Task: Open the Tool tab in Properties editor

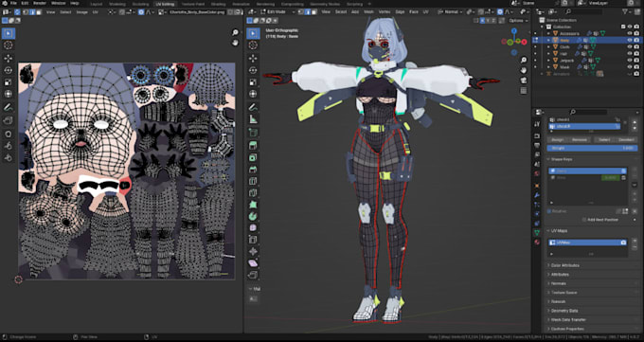Action: click(537, 124)
